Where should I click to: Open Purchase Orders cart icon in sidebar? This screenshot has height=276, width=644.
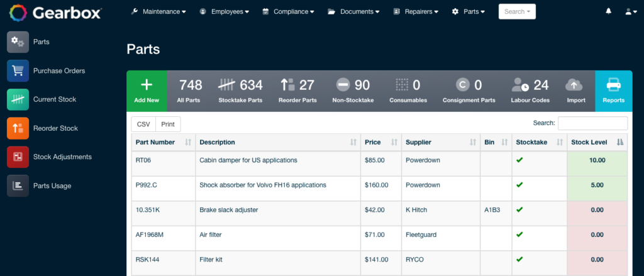coord(18,70)
